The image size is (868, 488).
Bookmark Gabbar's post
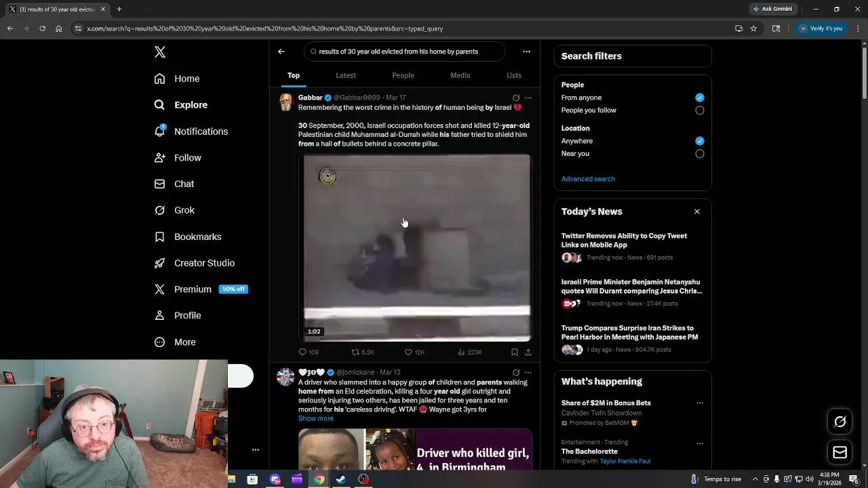pos(515,352)
